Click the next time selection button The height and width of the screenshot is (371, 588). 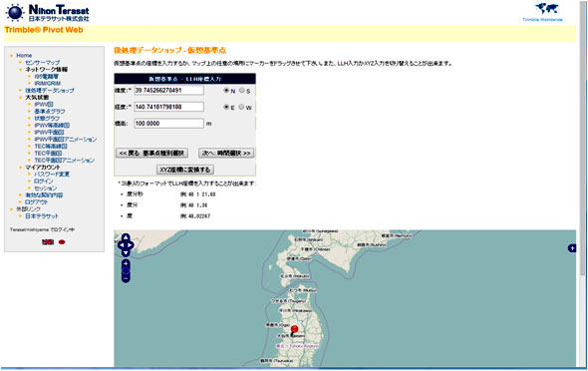point(226,153)
